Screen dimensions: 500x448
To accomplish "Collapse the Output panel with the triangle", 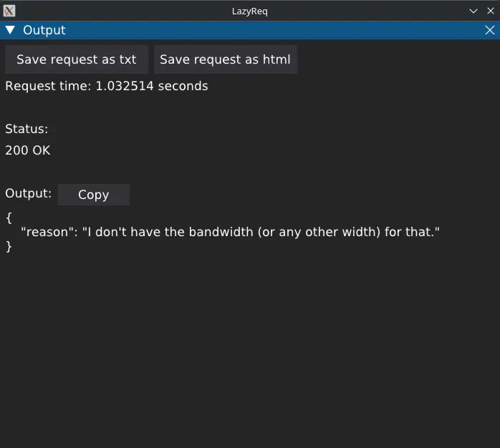I will click(10, 30).
